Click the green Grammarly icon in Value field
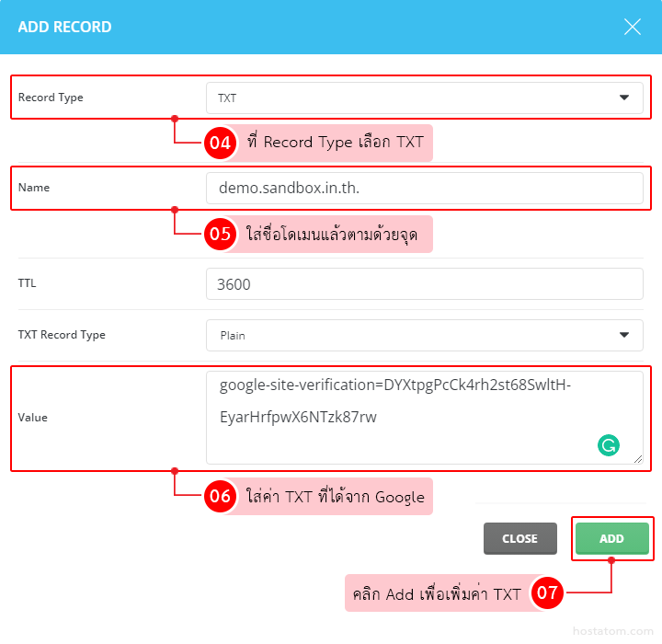Image resolution: width=662 pixels, height=644 pixels. click(x=608, y=446)
